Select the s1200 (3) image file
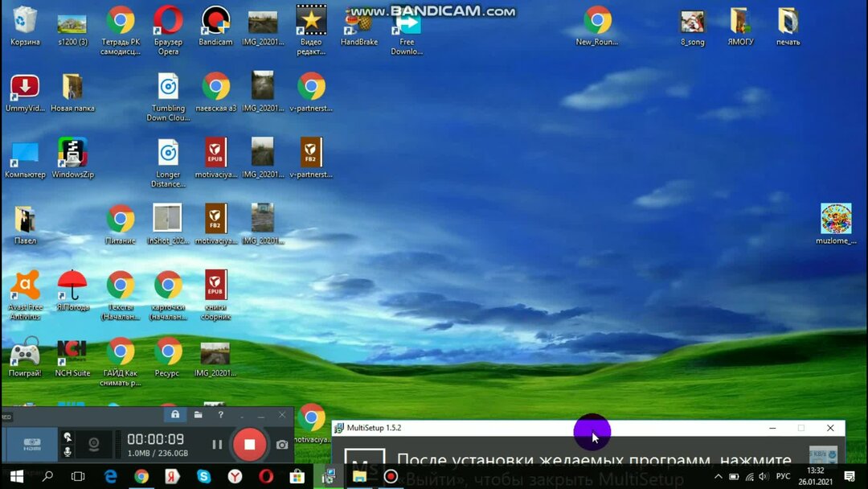This screenshot has height=489, width=868. pyautogui.click(x=72, y=27)
